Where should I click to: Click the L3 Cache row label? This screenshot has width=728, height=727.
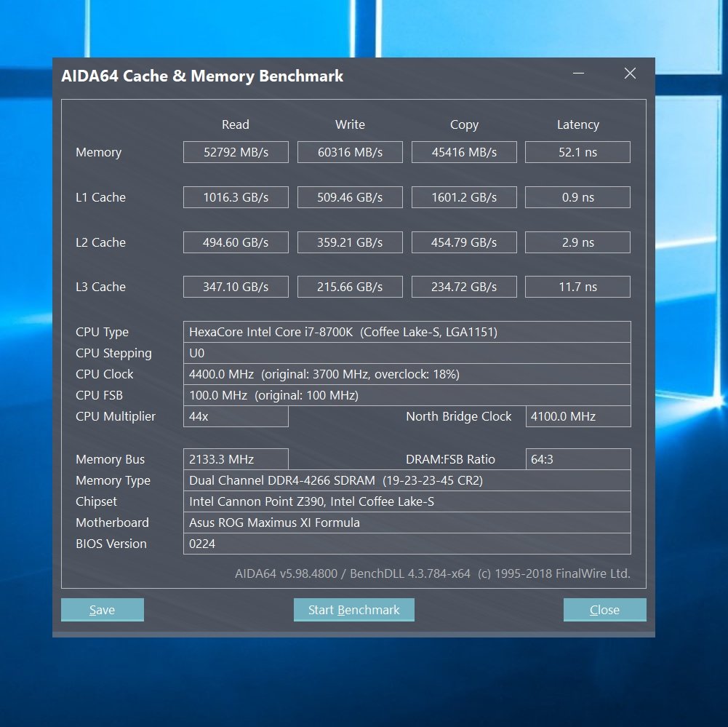101,287
